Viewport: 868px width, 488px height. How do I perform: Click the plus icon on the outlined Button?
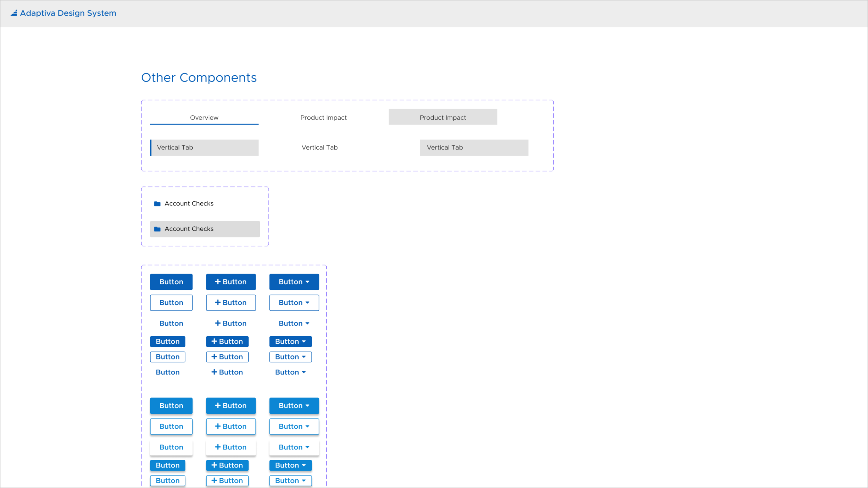(x=218, y=302)
